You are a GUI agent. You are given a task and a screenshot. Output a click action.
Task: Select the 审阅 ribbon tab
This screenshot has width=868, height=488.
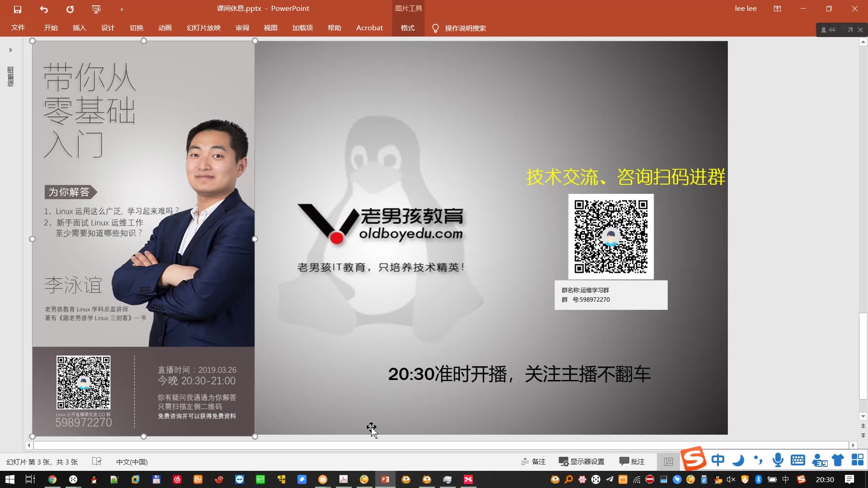pyautogui.click(x=242, y=28)
